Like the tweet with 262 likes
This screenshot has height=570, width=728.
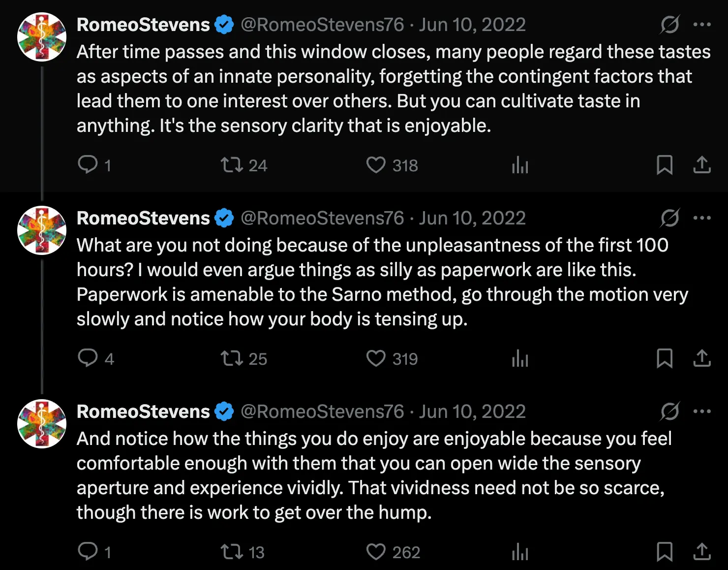376,552
